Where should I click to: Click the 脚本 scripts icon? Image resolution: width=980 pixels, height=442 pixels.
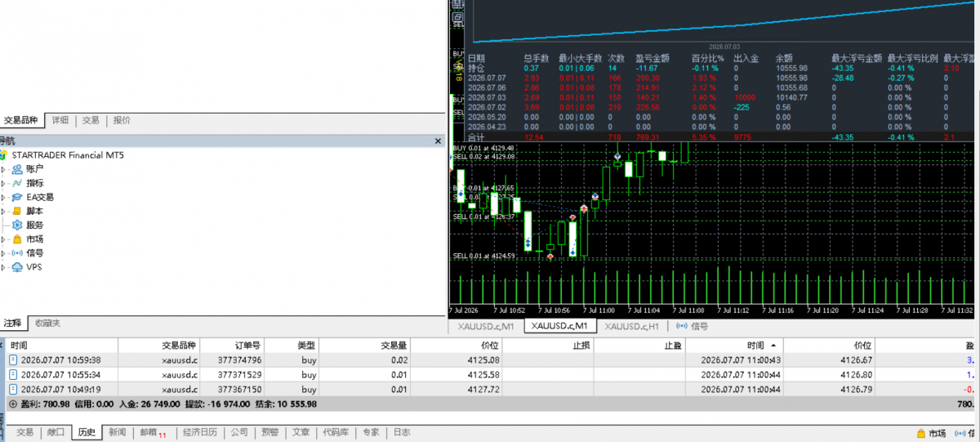point(17,211)
